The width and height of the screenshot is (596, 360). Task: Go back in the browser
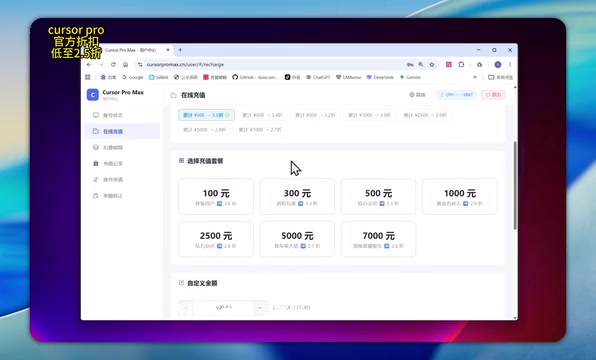point(89,65)
